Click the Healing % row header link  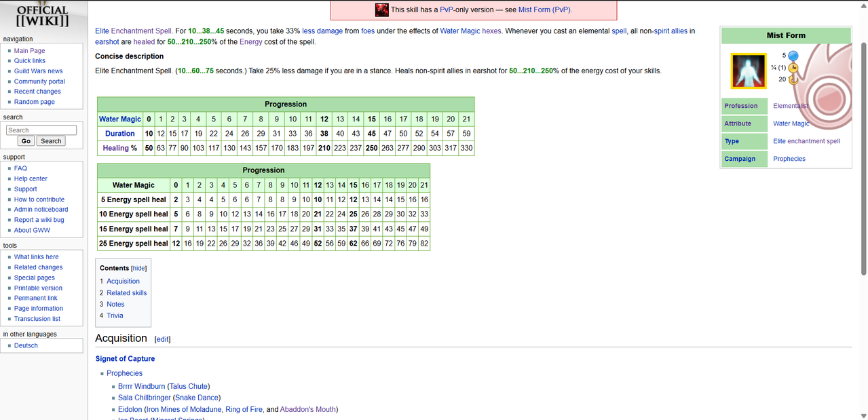point(115,148)
